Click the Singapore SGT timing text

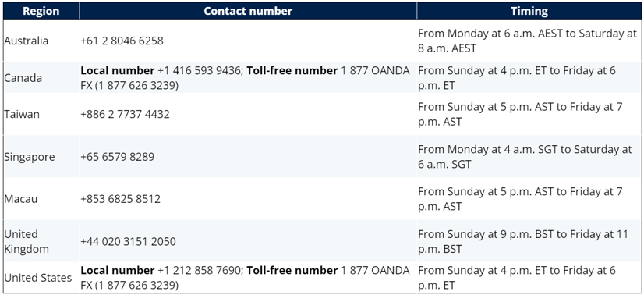point(525,157)
